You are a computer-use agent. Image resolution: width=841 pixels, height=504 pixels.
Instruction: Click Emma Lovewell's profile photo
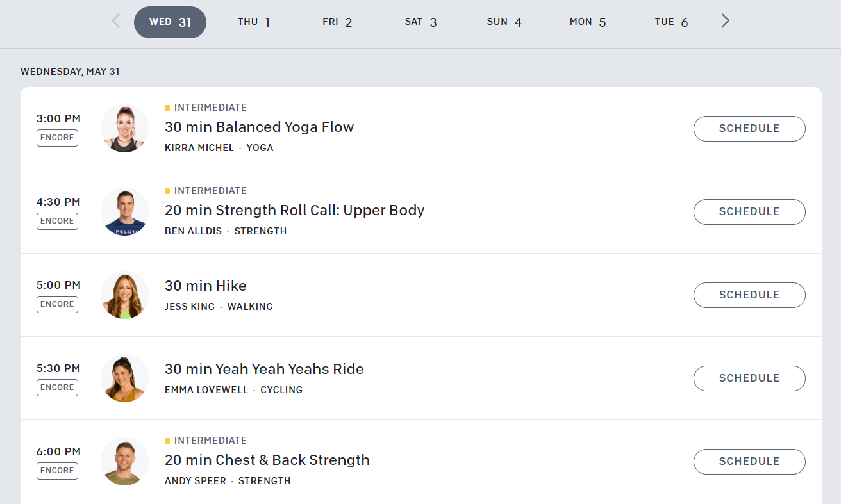pos(124,378)
